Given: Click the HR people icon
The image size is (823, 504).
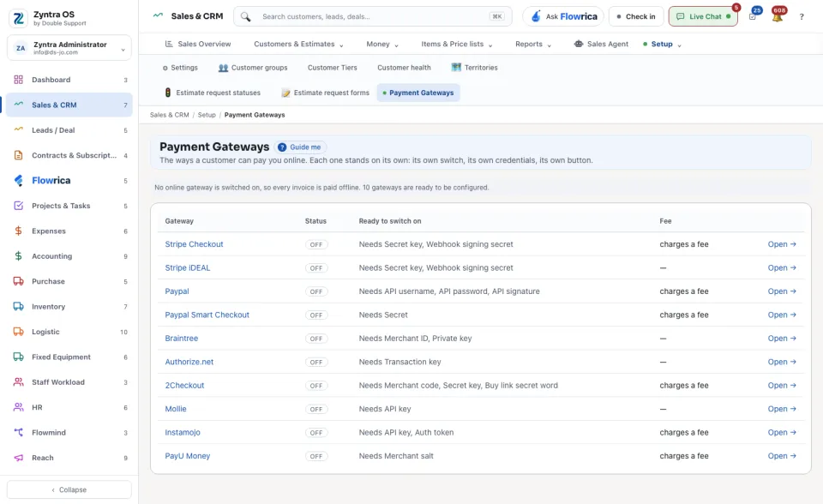Looking at the screenshot, I should tap(18, 407).
